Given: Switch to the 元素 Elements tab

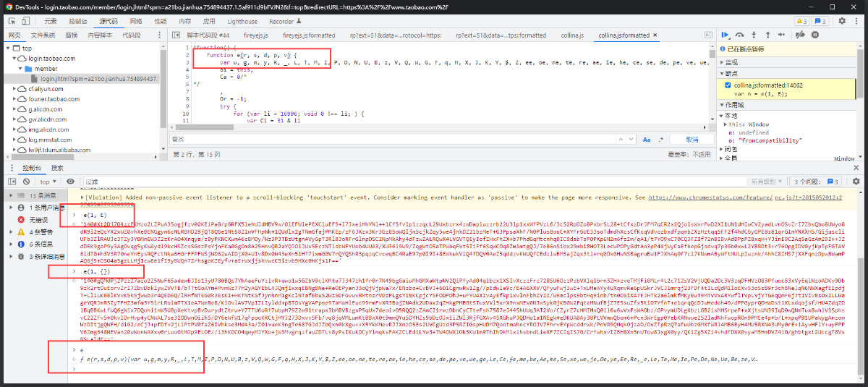Looking at the screenshot, I should 51,21.
